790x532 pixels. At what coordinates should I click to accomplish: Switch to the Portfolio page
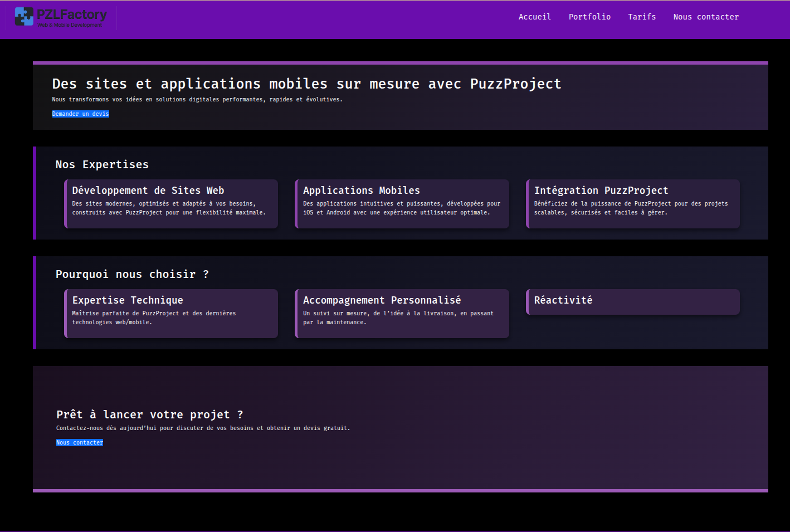pos(589,17)
